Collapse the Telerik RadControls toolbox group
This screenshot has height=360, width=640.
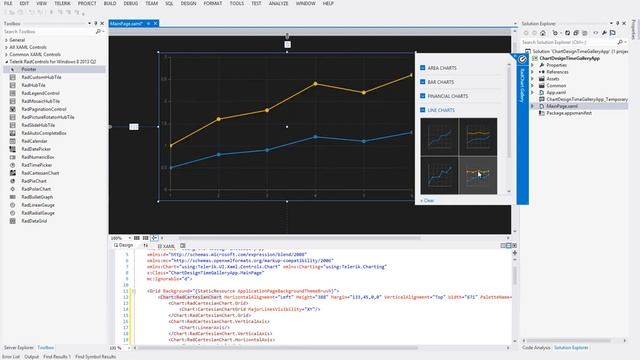tap(6, 62)
